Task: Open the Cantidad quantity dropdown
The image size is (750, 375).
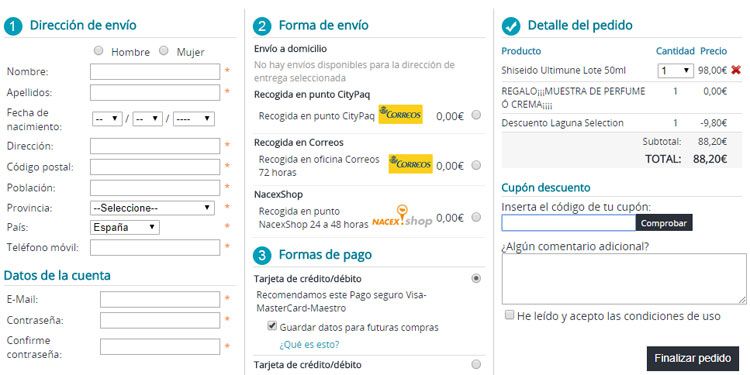Action: click(675, 71)
